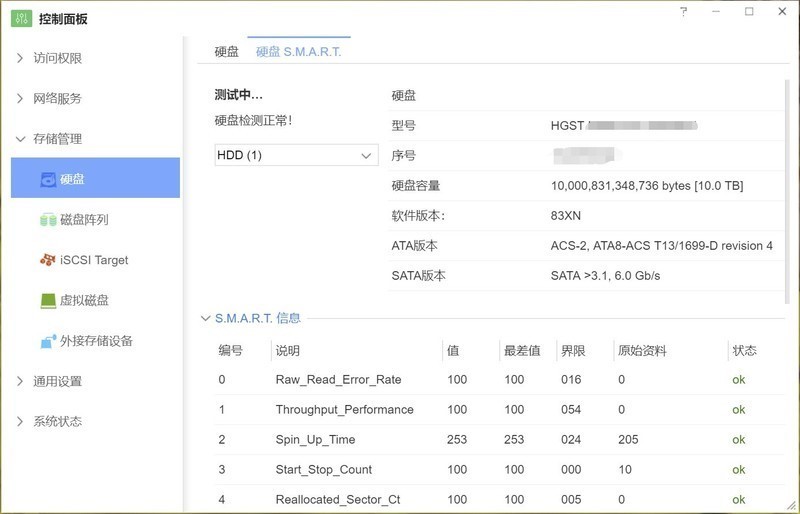Click the 硬盘检测正常! status message

pos(254,121)
